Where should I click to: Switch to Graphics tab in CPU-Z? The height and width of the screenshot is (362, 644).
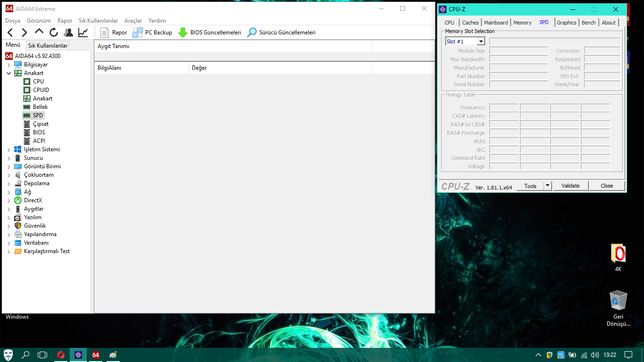click(x=567, y=23)
